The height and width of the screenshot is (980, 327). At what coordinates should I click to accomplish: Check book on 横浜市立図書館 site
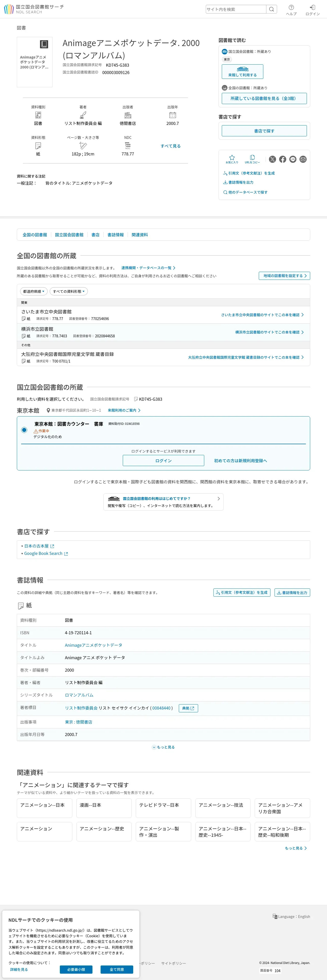(269, 332)
